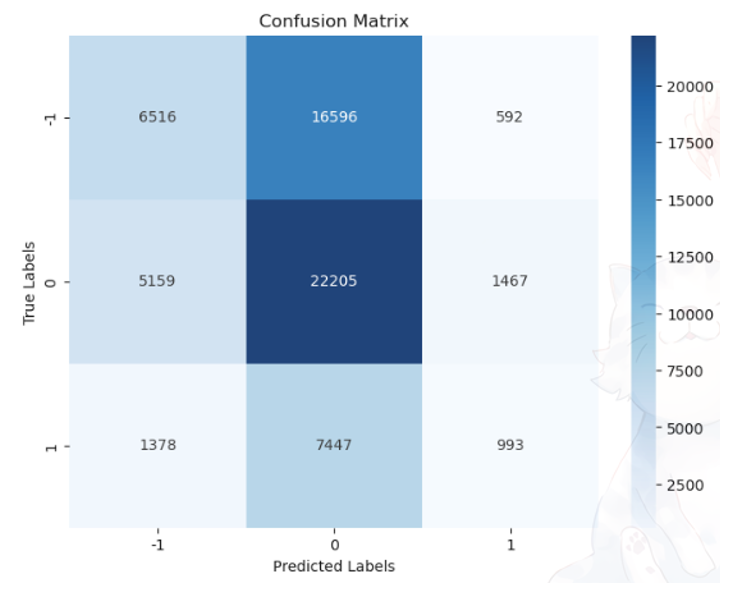The width and height of the screenshot is (744, 602).
Task: Click the cell showing 993
Action: click(x=510, y=445)
